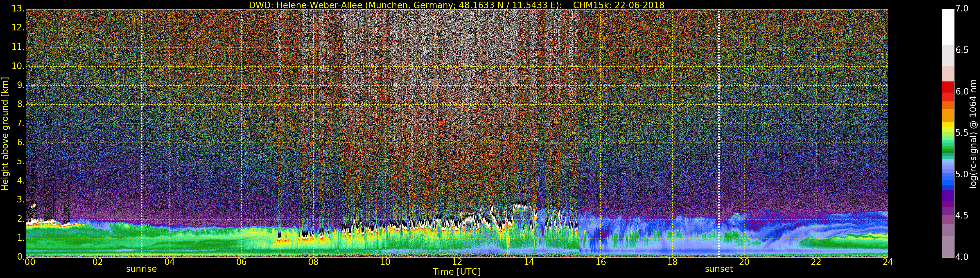Click the time tick label '04'
The image size is (980, 278).
coord(170,262)
